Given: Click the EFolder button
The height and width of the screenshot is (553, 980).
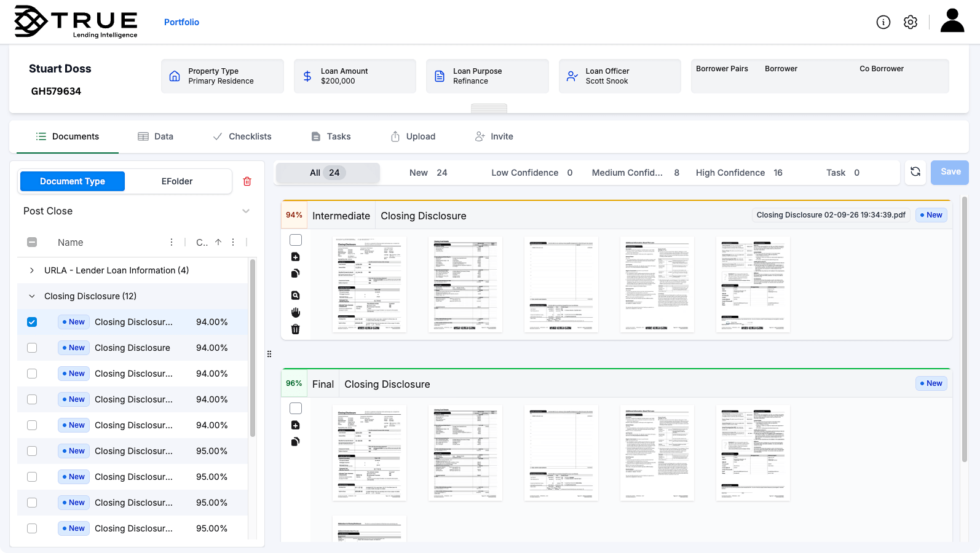Looking at the screenshot, I should 177,181.
